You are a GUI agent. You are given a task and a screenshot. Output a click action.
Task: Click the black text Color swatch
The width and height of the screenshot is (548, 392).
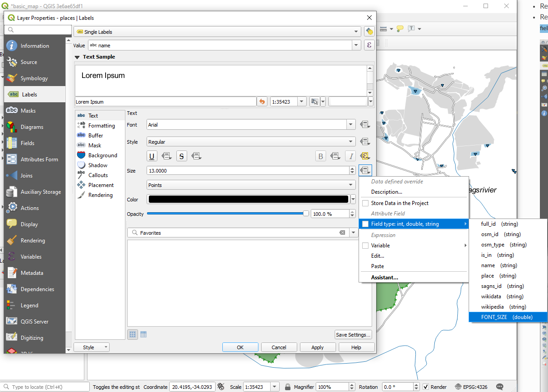[248, 200]
